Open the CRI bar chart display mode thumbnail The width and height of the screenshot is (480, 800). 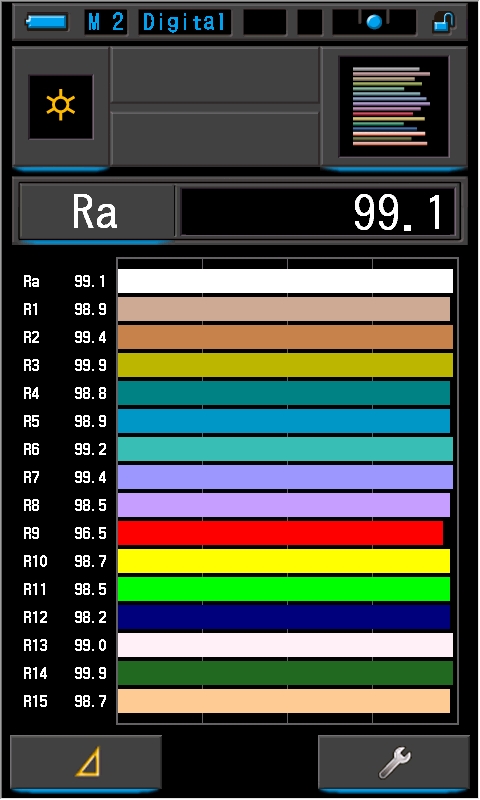393,106
